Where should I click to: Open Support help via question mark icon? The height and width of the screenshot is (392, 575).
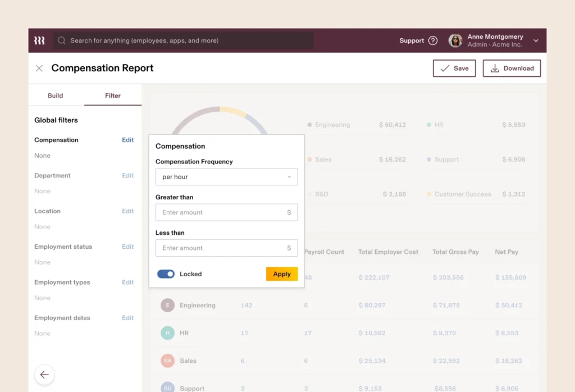(x=433, y=40)
